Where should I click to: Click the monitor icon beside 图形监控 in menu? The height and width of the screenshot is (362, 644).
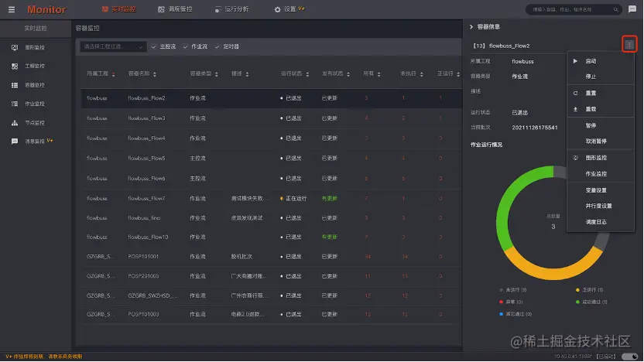coord(575,158)
